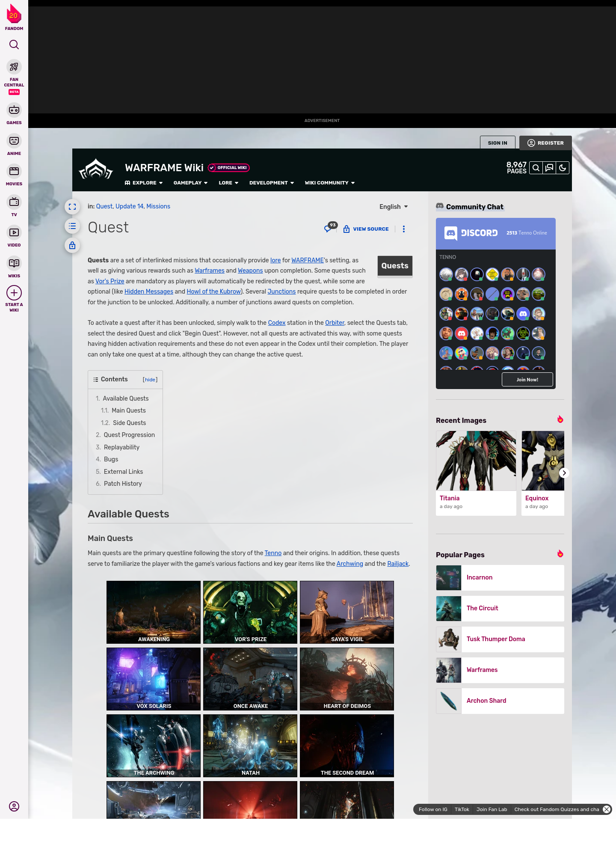Expand the Explore menu
This screenshot has height=856, width=616.
(x=144, y=183)
